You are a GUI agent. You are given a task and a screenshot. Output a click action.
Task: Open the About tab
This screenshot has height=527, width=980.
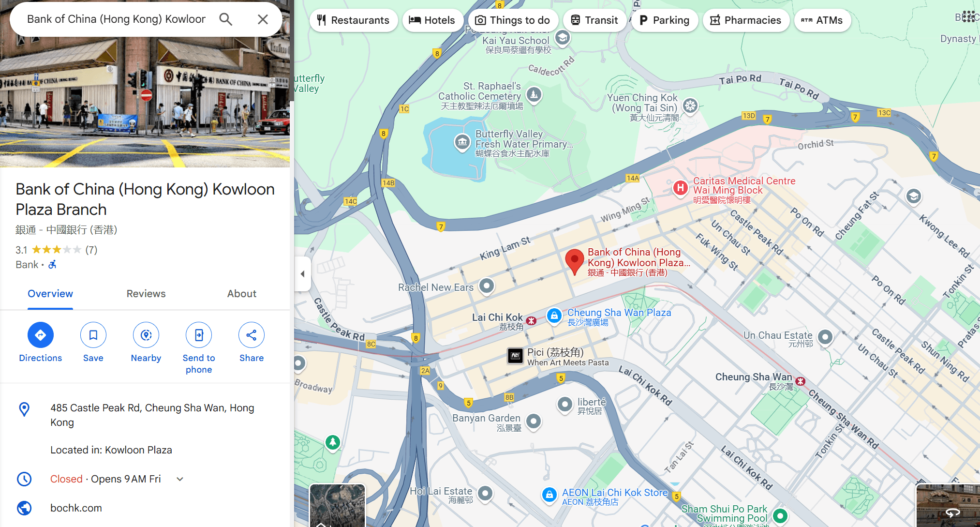tap(241, 294)
